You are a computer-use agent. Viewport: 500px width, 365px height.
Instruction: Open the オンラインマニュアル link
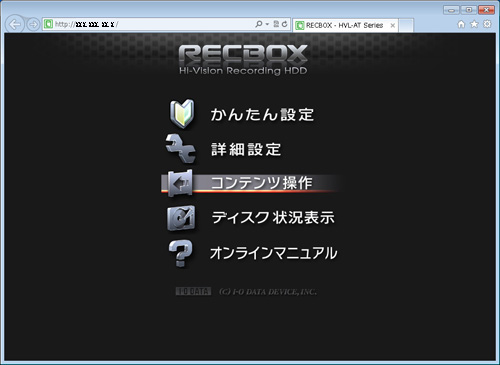click(274, 253)
